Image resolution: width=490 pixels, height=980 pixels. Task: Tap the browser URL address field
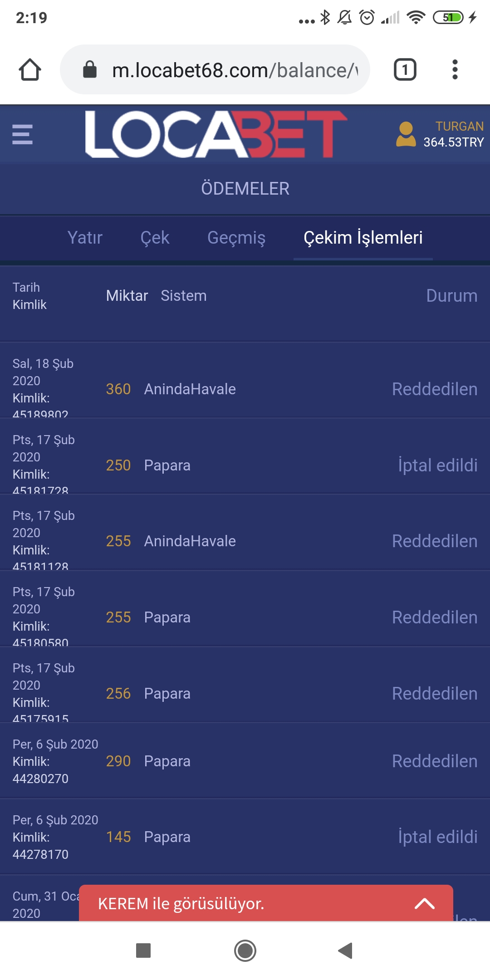click(234, 70)
